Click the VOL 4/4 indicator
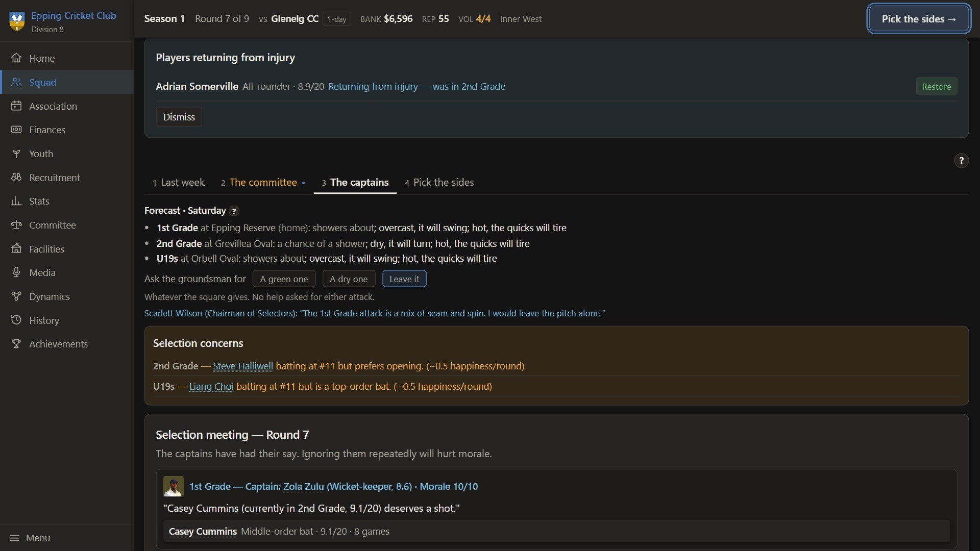The width and height of the screenshot is (980, 551). (474, 19)
